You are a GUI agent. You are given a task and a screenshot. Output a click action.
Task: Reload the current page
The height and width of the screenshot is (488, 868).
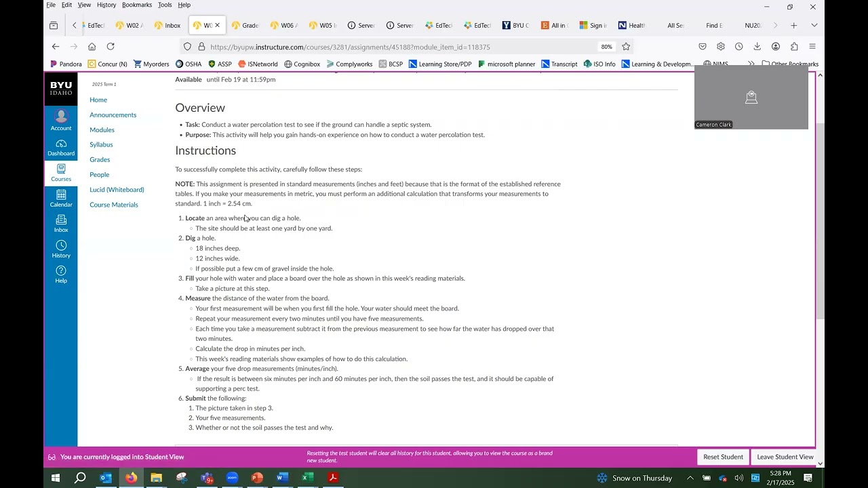(x=111, y=47)
